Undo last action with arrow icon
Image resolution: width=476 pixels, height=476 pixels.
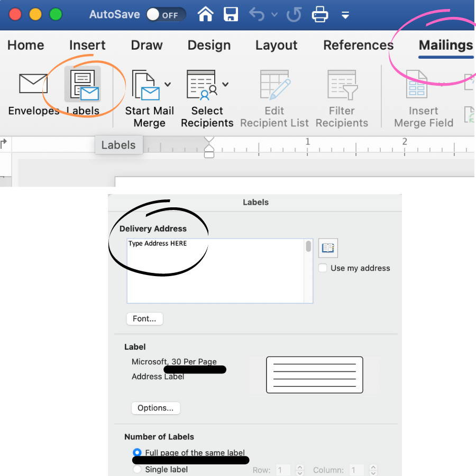pos(257,15)
